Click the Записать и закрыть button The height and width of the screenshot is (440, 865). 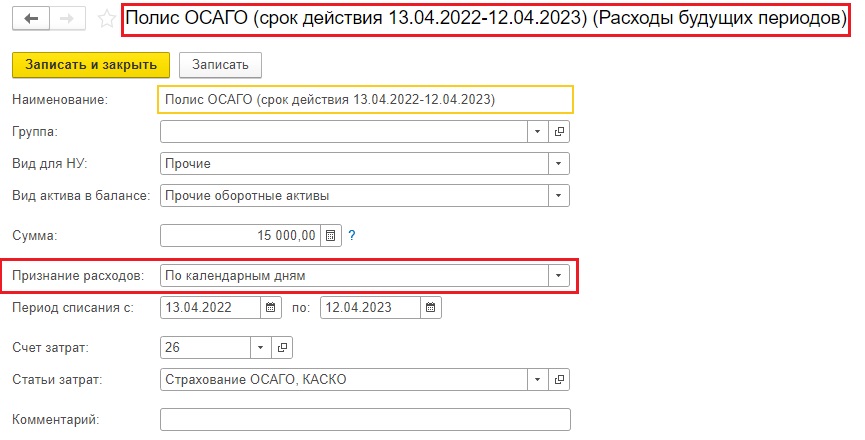click(91, 65)
